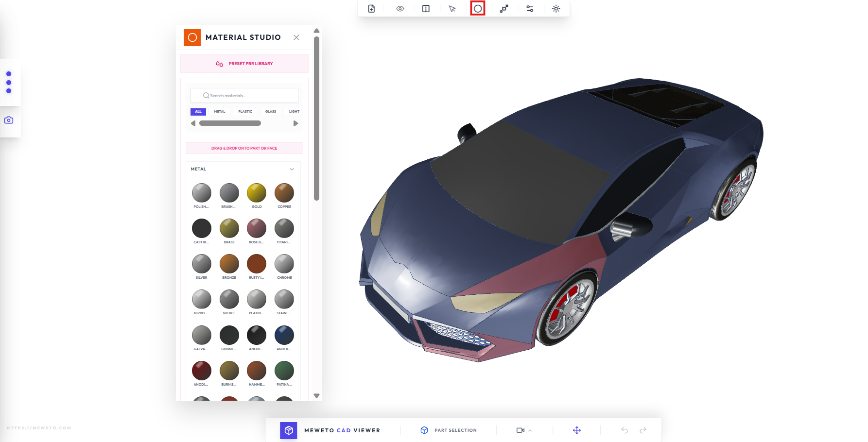Select the Bronze material sphere
The image size is (868, 442).
coord(229,264)
